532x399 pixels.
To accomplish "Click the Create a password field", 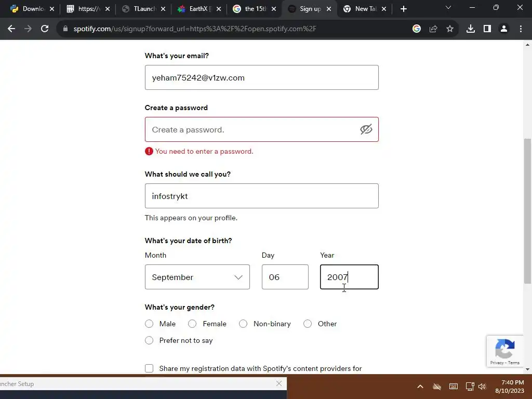I will click(262, 129).
